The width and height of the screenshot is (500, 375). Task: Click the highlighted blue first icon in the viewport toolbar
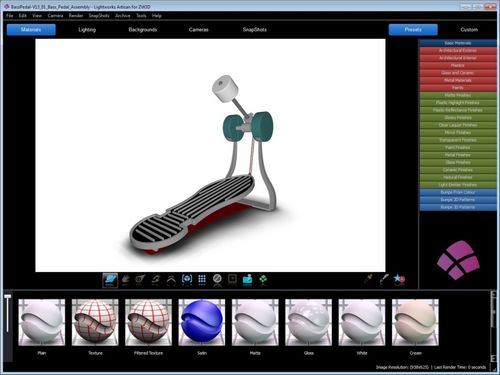click(x=110, y=280)
